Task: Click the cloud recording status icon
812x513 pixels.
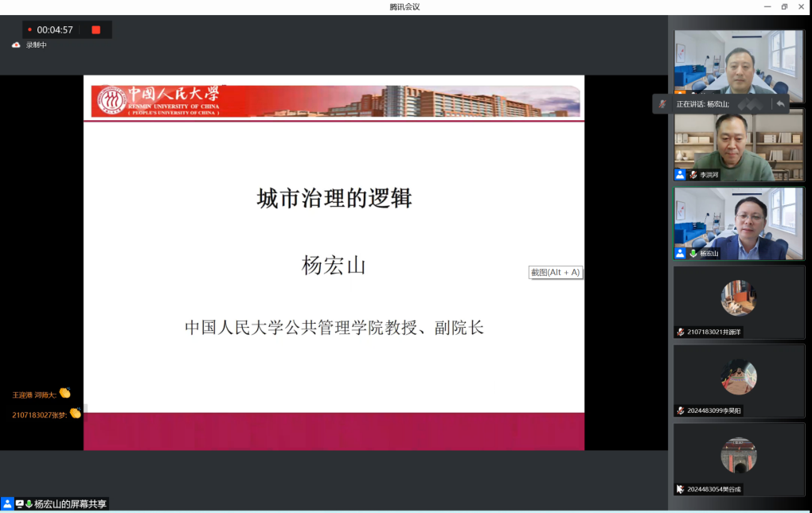Action: (16, 45)
